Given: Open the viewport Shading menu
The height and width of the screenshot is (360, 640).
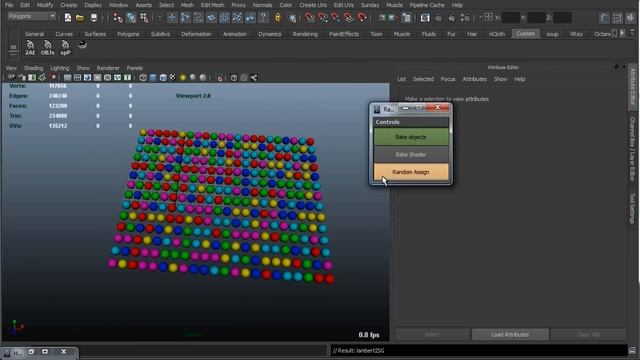Looking at the screenshot, I should coord(33,68).
